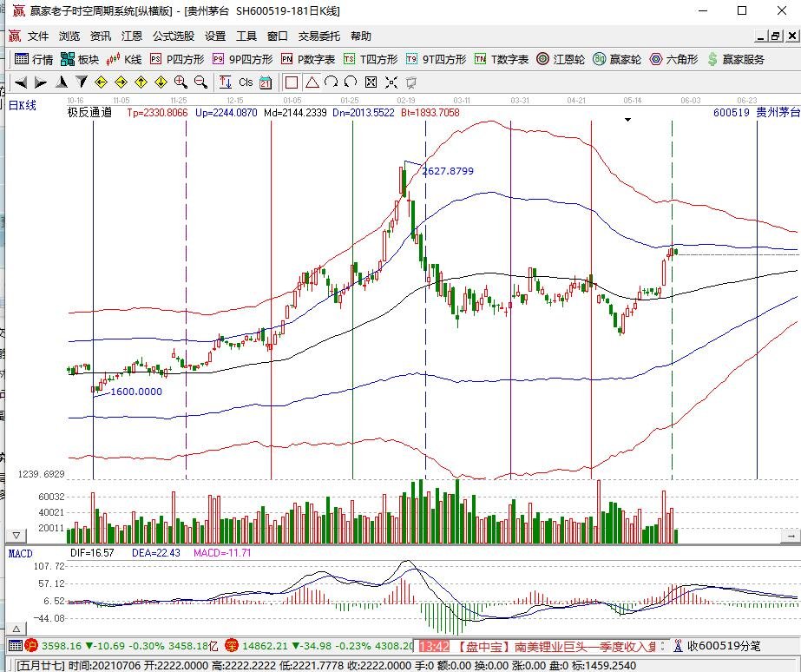The width and height of the screenshot is (801, 672).
Task: Zoom in with the plus magnifier
Action: pyautogui.click(x=181, y=82)
